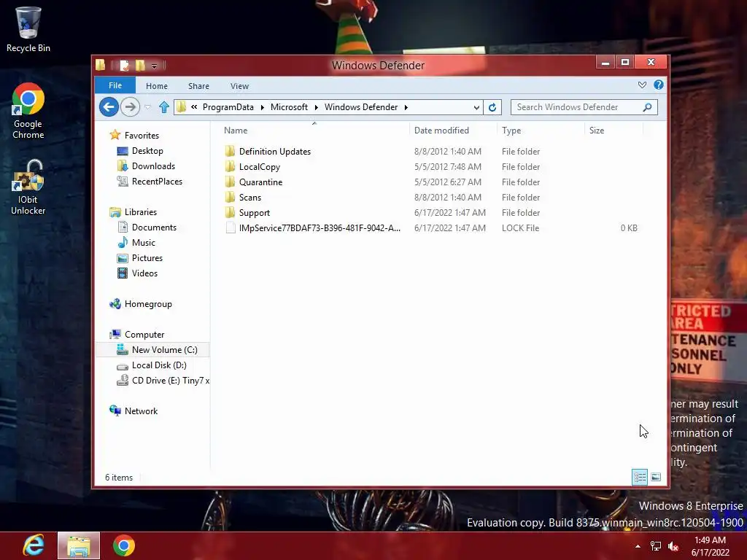Select Homegroup in navigation pane

[x=147, y=304]
